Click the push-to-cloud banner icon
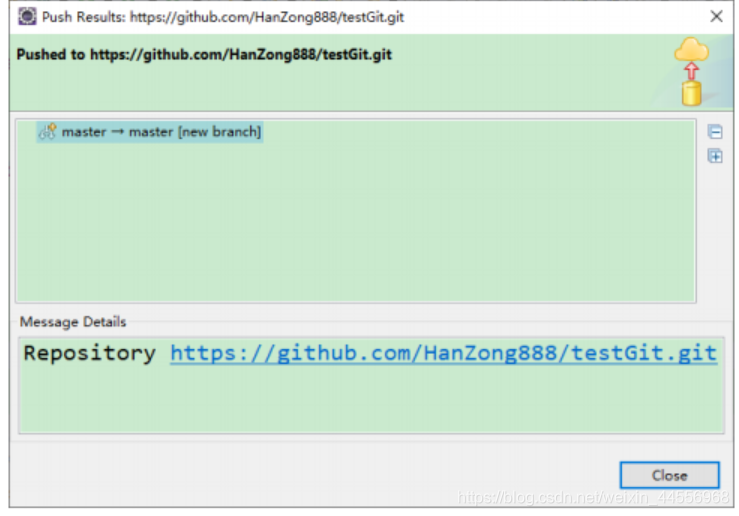Image resolution: width=739 pixels, height=516 pixels. tap(691, 71)
